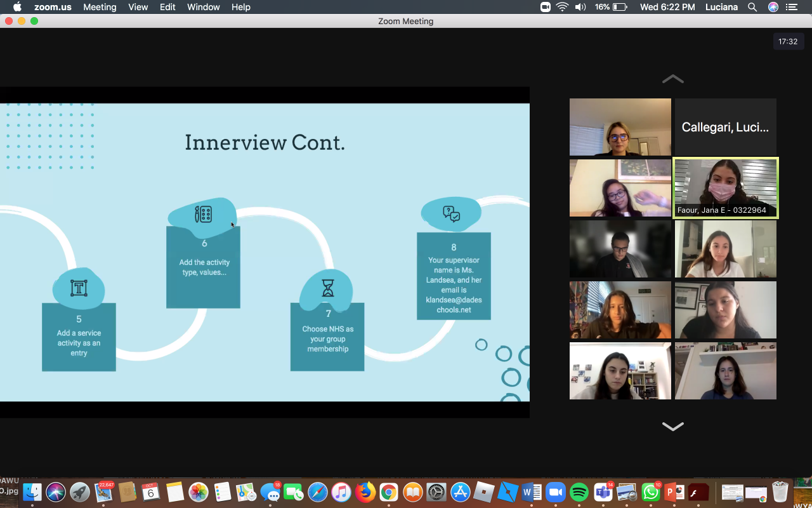The image size is (812, 508).
Task: Open the Window menu
Action: pos(204,7)
